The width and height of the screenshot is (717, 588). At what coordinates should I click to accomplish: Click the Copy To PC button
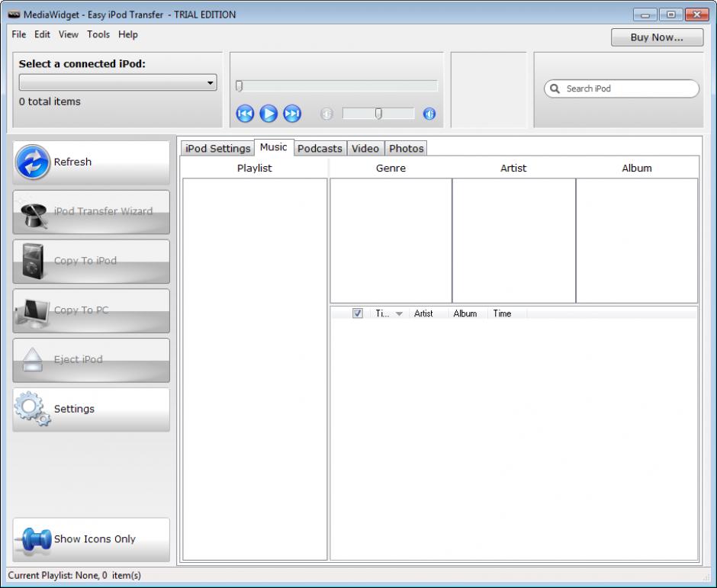coord(91,310)
